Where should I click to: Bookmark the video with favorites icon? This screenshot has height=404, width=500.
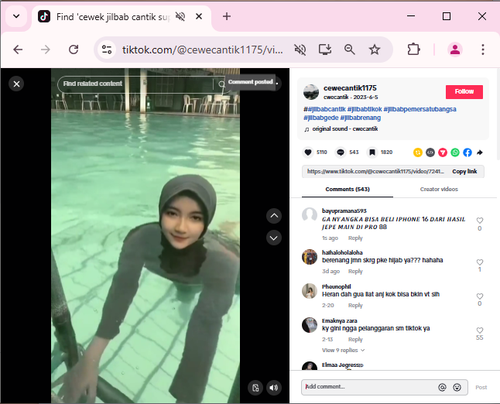pos(372,152)
